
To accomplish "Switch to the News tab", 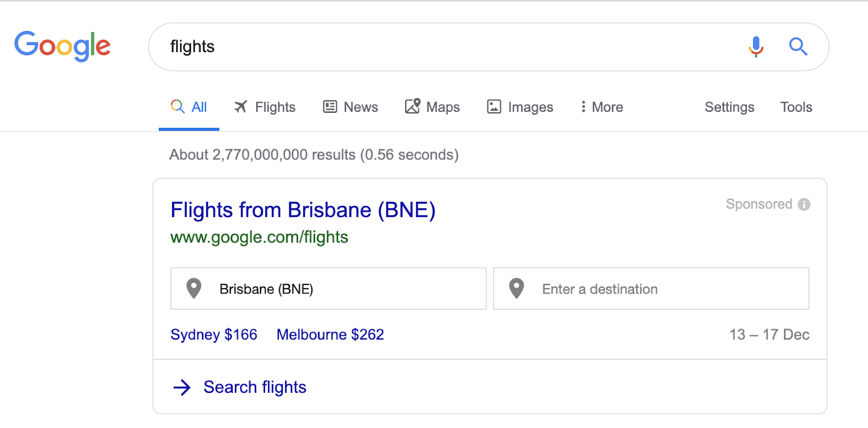I will (x=350, y=107).
